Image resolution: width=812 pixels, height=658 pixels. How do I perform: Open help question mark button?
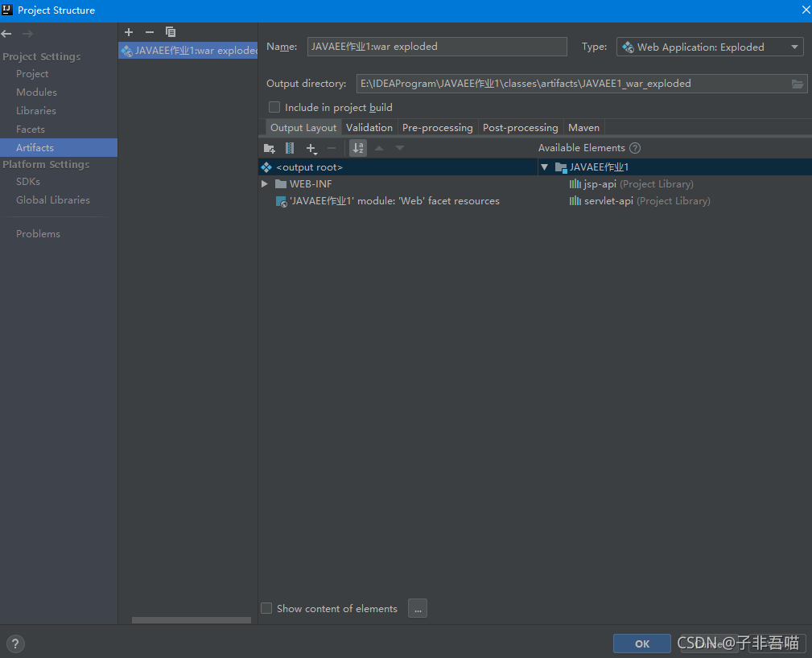(15, 644)
